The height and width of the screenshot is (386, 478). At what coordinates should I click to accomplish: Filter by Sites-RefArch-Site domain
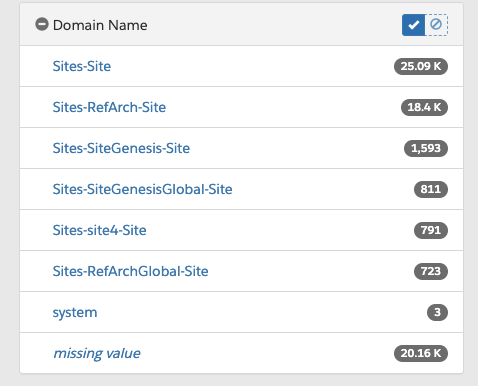(x=109, y=107)
